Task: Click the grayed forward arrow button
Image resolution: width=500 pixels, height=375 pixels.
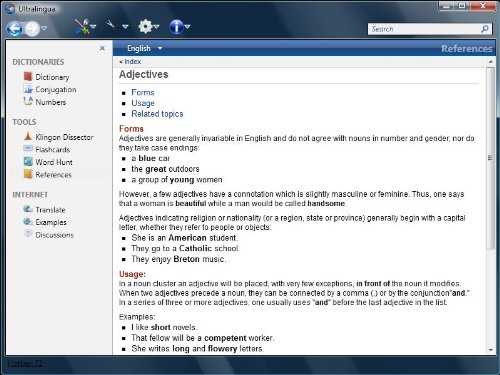Action: (32, 29)
